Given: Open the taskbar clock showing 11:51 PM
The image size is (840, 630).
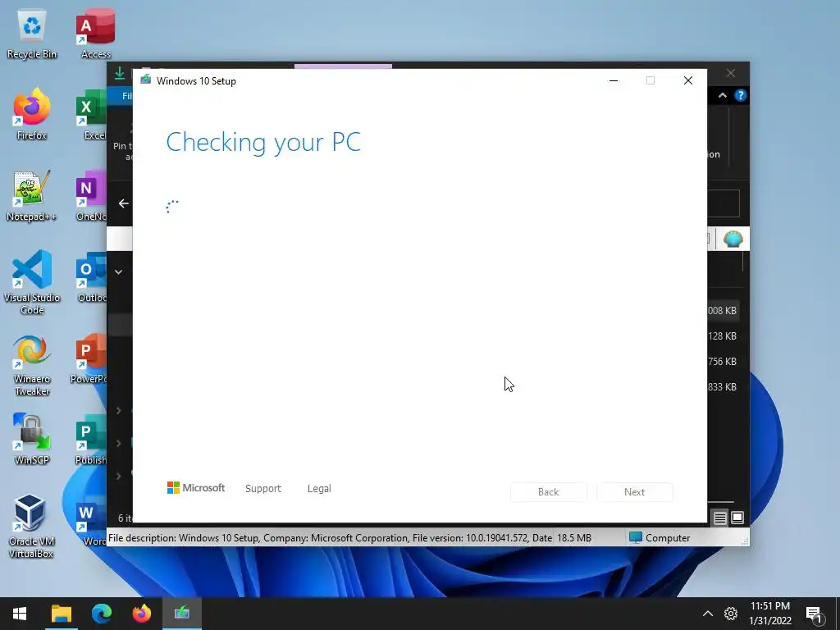Looking at the screenshot, I should click(769, 614).
